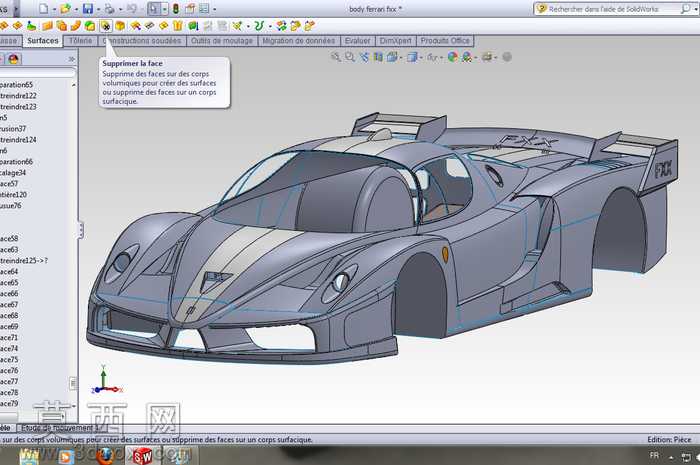Print the document with the printer icon
The width and height of the screenshot is (700, 465).
[x=109, y=8]
